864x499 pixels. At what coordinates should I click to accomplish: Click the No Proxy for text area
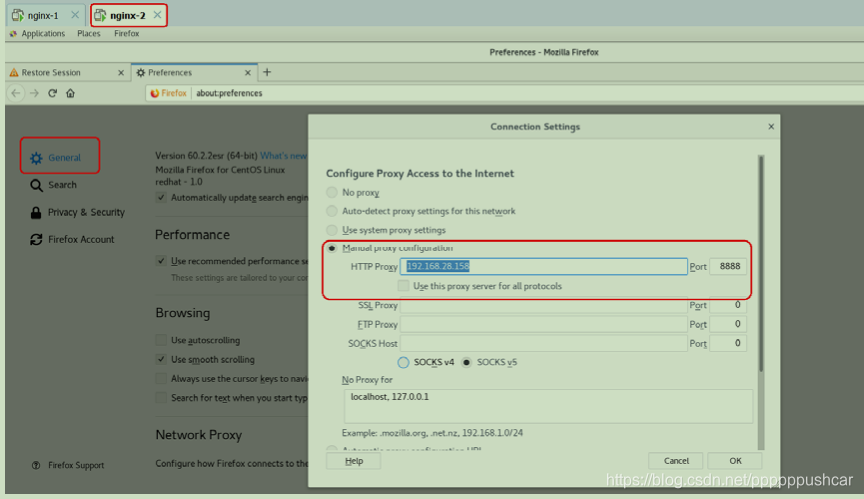coord(548,406)
